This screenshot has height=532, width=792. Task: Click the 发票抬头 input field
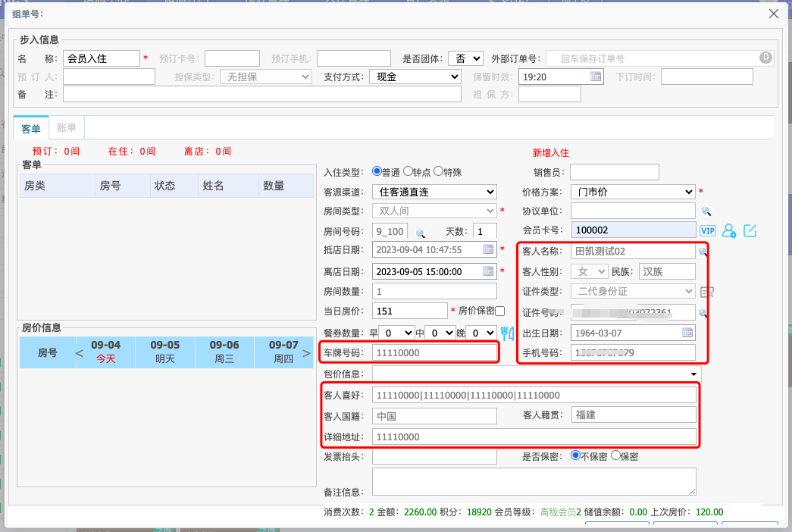coord(434,456)
